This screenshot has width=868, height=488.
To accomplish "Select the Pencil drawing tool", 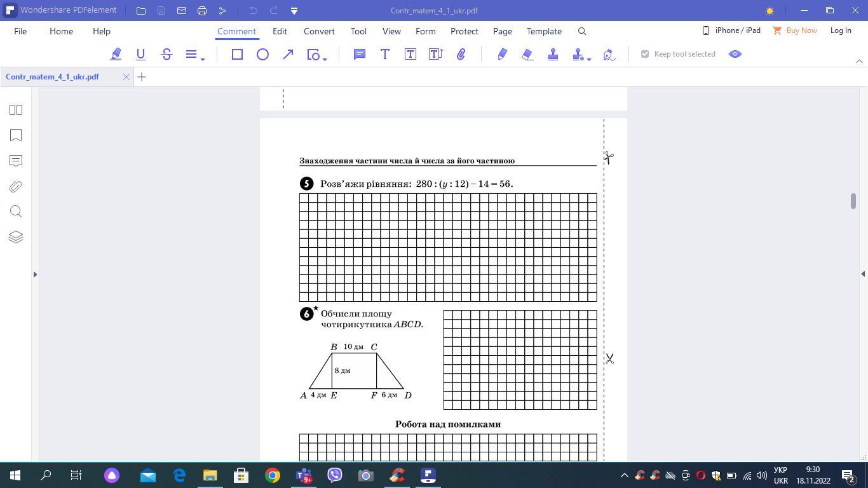I will (x=502, y=55).
